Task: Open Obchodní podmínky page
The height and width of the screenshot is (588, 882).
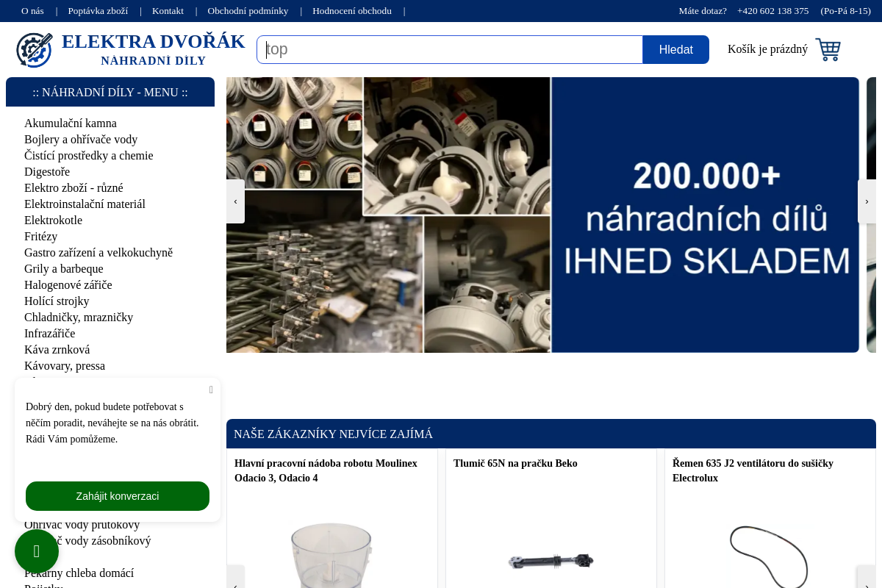Action: [x=248, y=11]
